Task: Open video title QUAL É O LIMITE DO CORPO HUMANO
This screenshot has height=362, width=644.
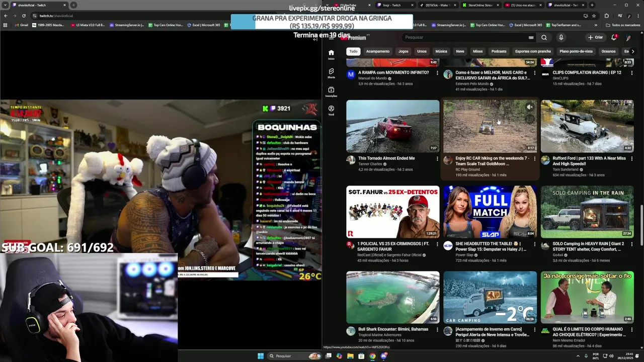Action: [589, 332]
